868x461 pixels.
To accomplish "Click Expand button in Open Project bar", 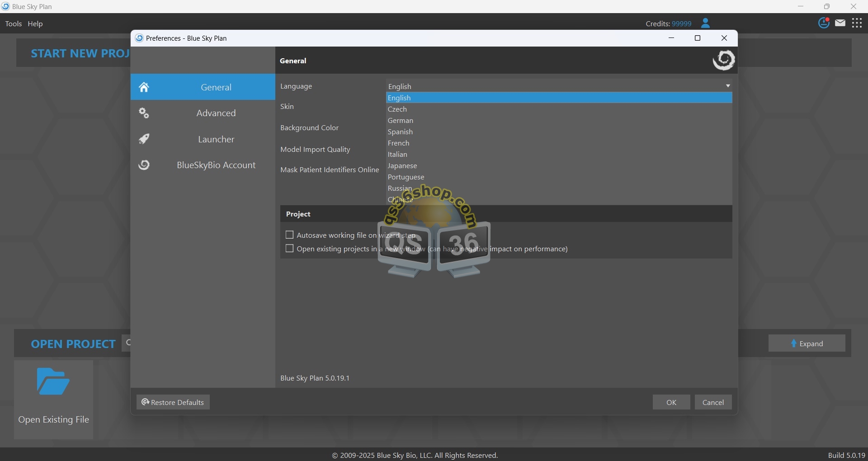I will click(807, 343).
